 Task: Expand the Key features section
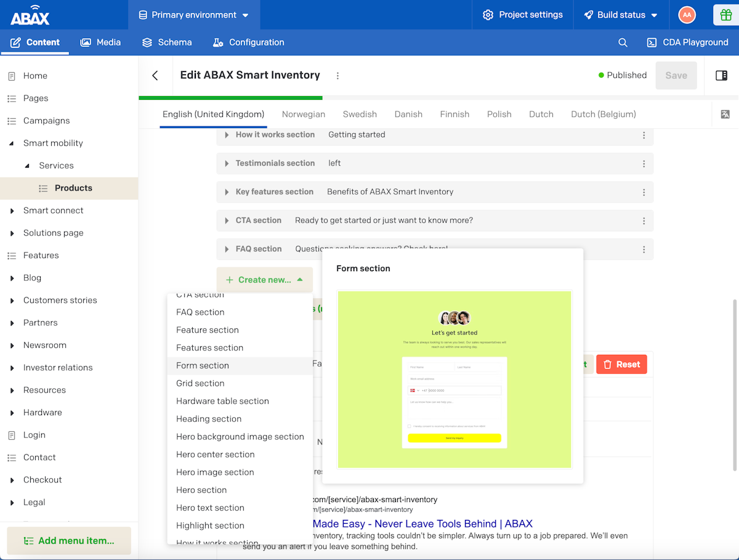click(x=227, y=192)
